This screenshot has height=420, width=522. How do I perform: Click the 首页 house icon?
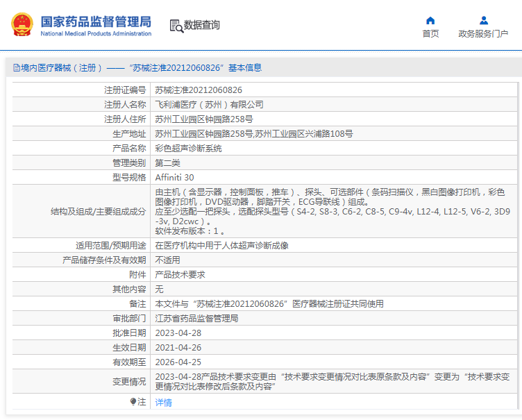(x=430, y=20)
